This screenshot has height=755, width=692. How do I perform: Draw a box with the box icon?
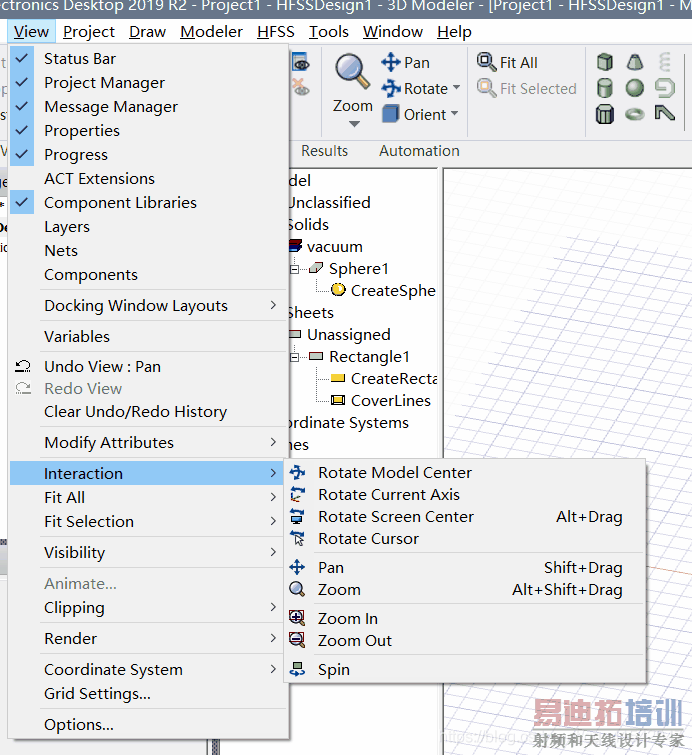605,63
